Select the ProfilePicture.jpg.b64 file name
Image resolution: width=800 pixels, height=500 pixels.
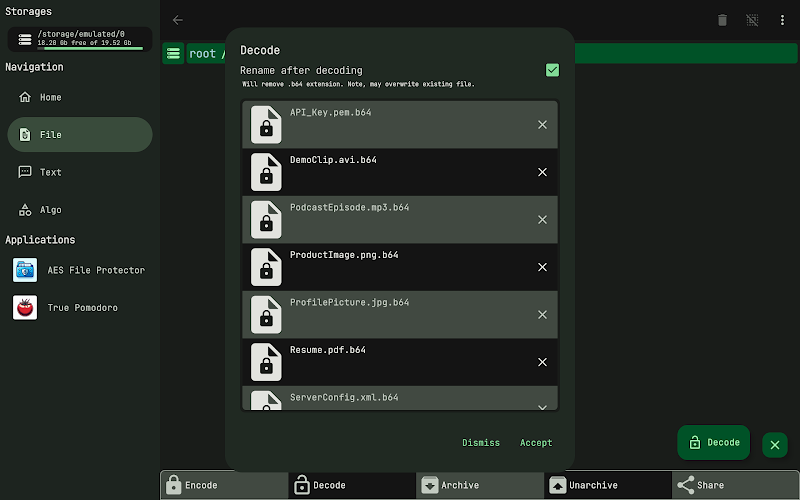point(349,302)
